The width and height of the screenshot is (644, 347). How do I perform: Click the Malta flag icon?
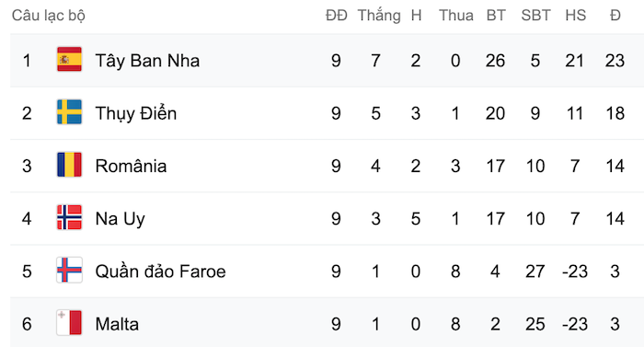tap(69, 323)
